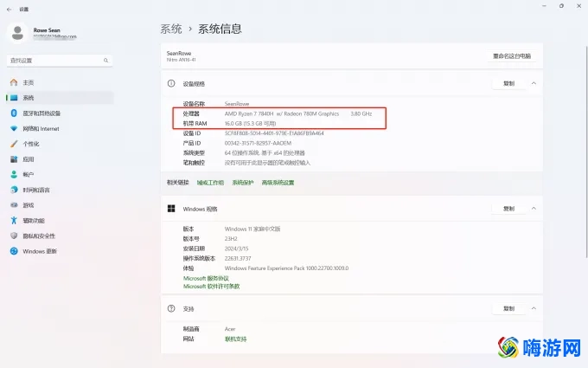Open 系统保护 link

[243, 183]
